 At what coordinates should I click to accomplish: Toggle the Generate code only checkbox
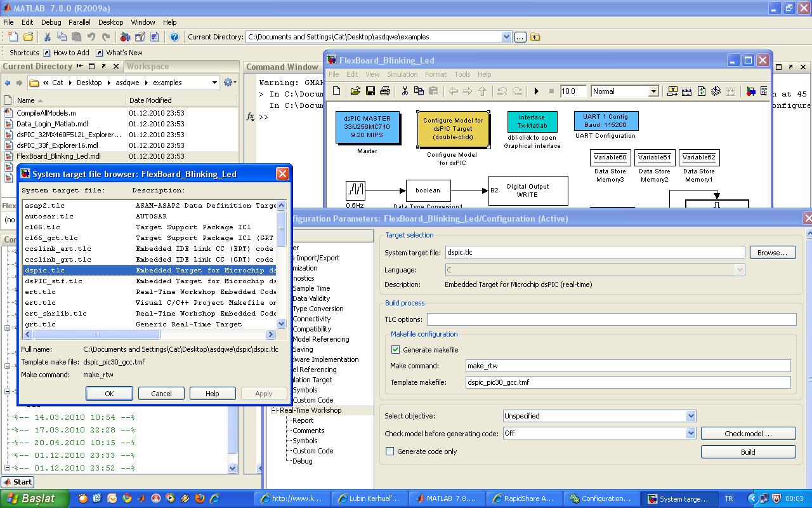(x=390, y=451)
